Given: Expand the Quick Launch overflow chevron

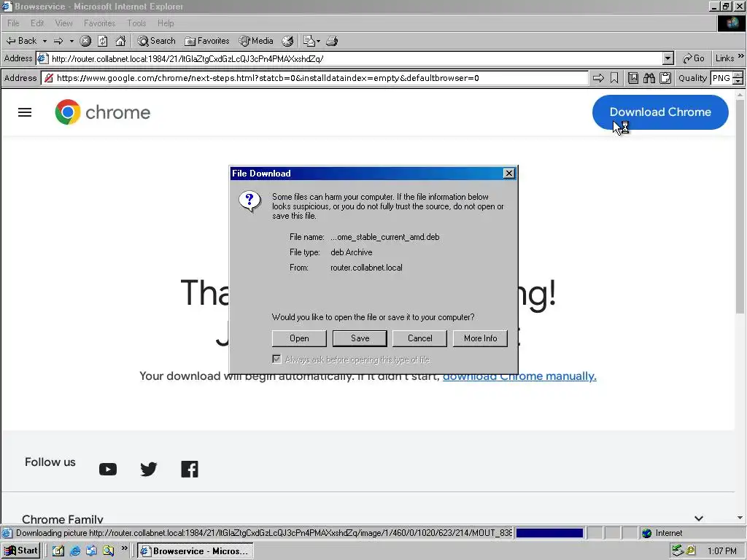Looking at the screenshot, I should click(x=124, y=548).
